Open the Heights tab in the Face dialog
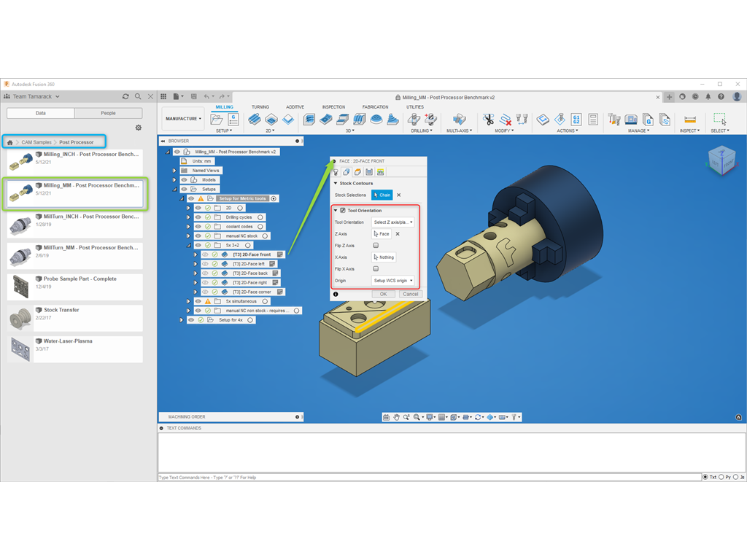The height and width of the screenshot is (560, 747). (357, 171)
